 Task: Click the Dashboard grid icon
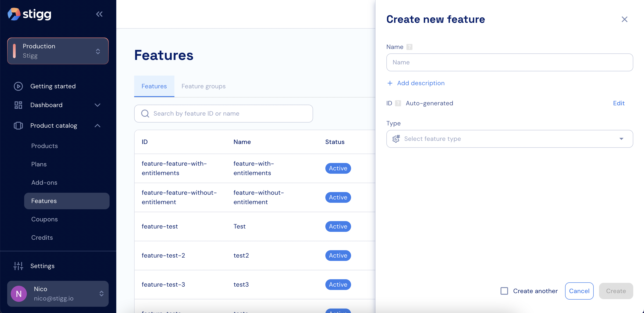(18, 105)
